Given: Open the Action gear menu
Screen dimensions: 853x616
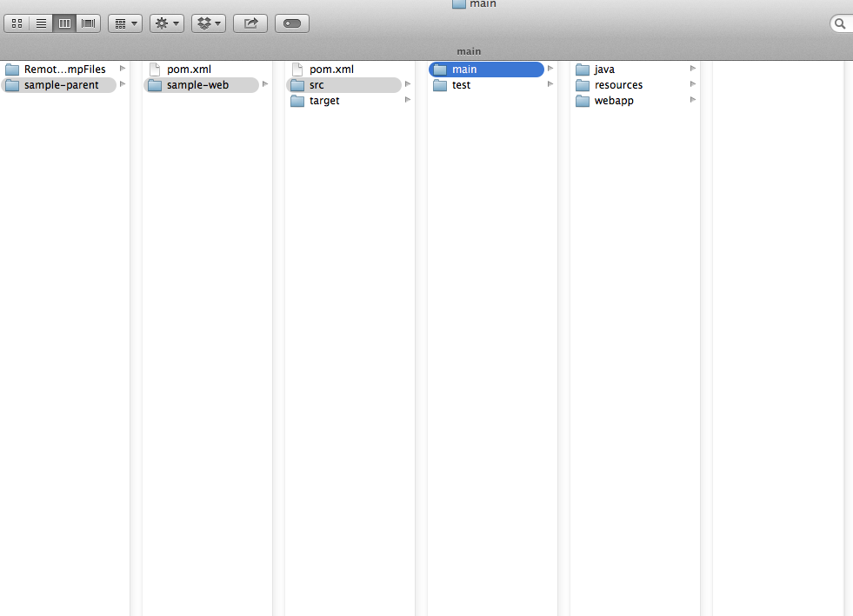Looking at the screenshot, I should pyautogui.click(x=167, y=23).
